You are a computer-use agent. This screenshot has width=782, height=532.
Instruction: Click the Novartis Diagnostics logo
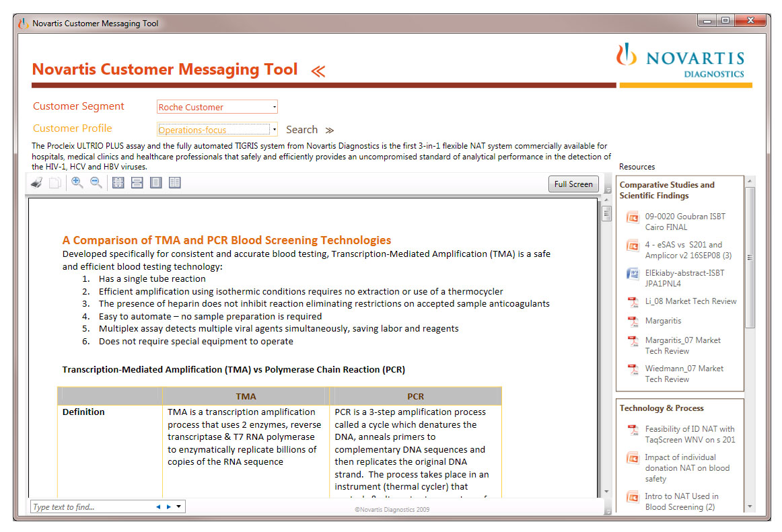681,61
